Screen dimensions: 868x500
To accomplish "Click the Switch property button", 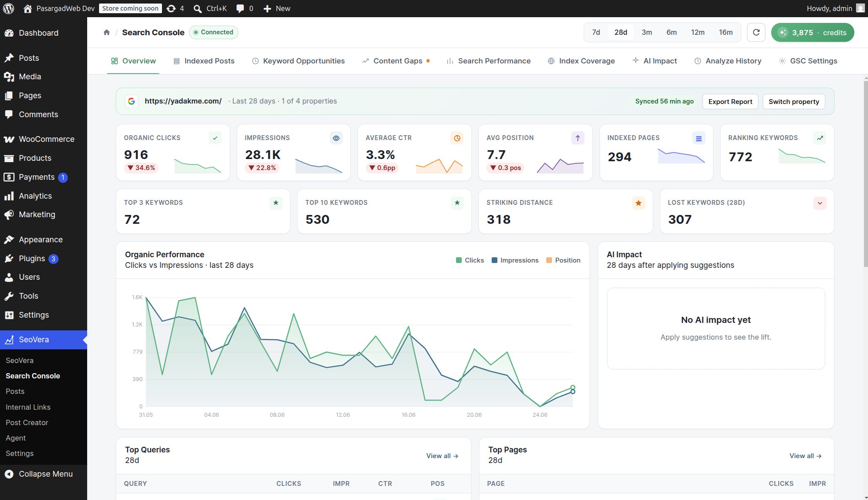I will point(794,101).
